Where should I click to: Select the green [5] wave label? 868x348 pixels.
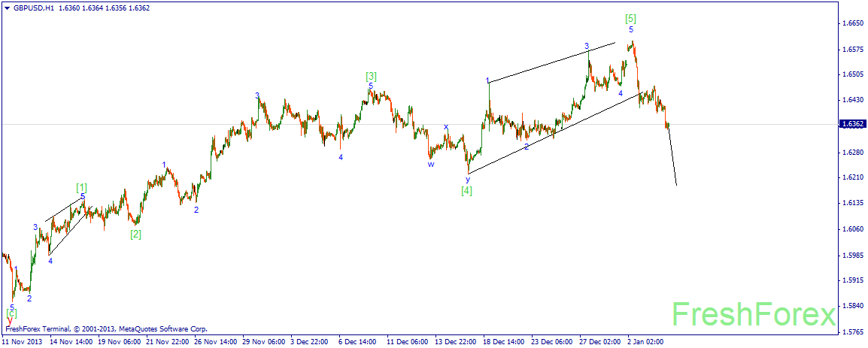[630, 18]
